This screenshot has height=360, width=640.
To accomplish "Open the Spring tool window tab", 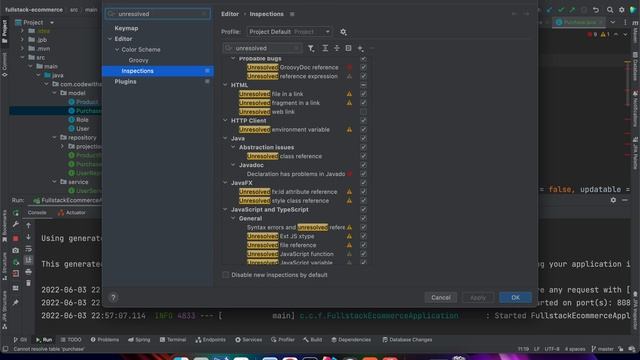I will click(x=139, y=340).
